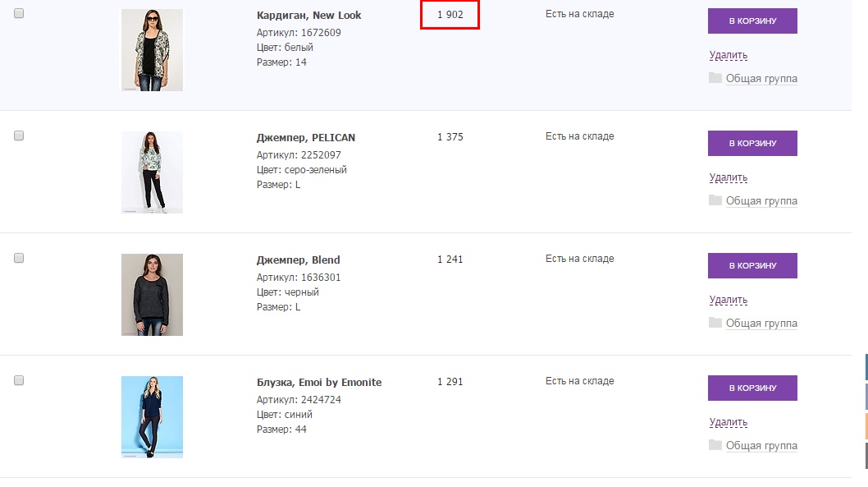Mark checkbox for Блузка, Emoi by Emonite
Viewport: 868px width, 487px height.
(x=19, y=380)
